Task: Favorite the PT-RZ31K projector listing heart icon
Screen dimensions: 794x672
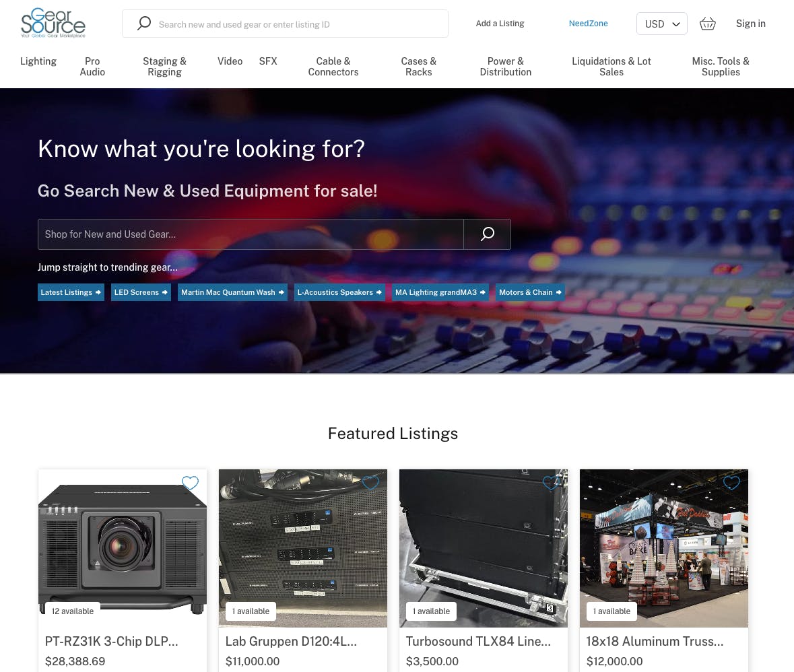Action: click(x=190, y=483)
